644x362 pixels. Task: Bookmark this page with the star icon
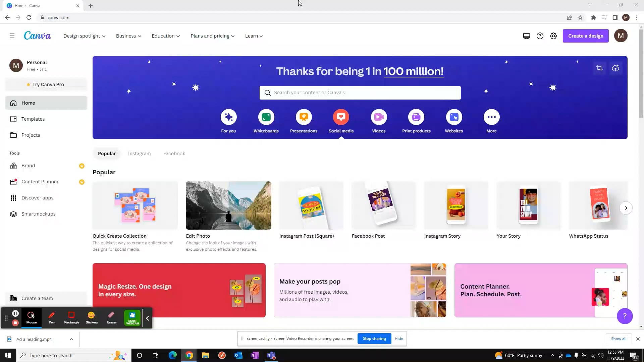(x=580, y=17)
